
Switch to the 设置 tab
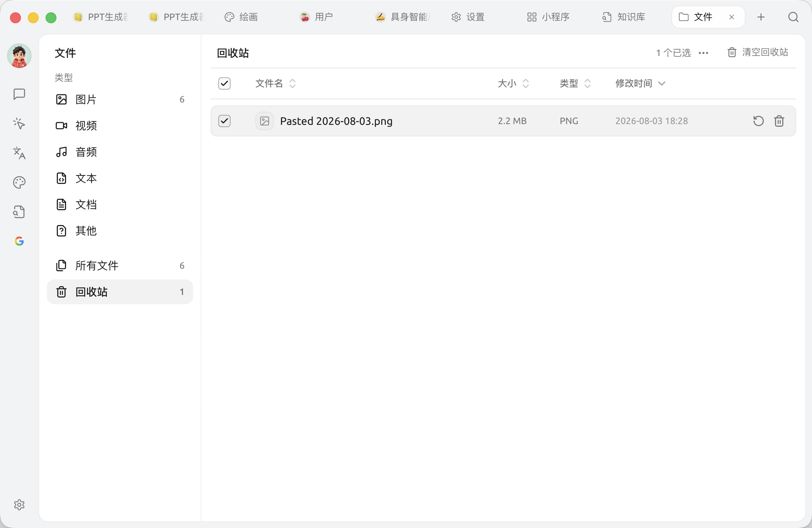pyautogui.click(x=468, y=17)
